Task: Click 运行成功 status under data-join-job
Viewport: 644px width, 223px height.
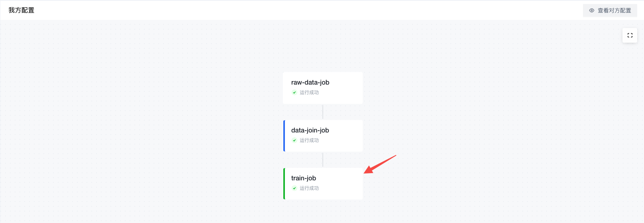Action: 309,140
